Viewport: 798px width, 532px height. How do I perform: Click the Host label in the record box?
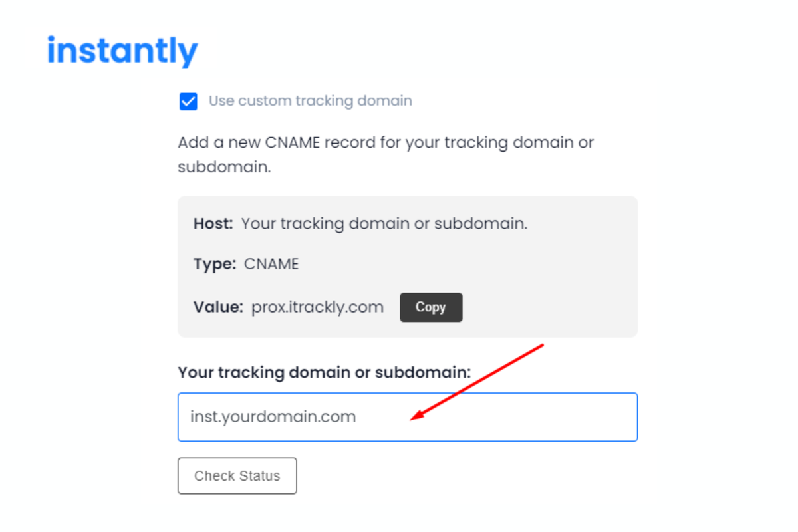click(x=212, y=223)
